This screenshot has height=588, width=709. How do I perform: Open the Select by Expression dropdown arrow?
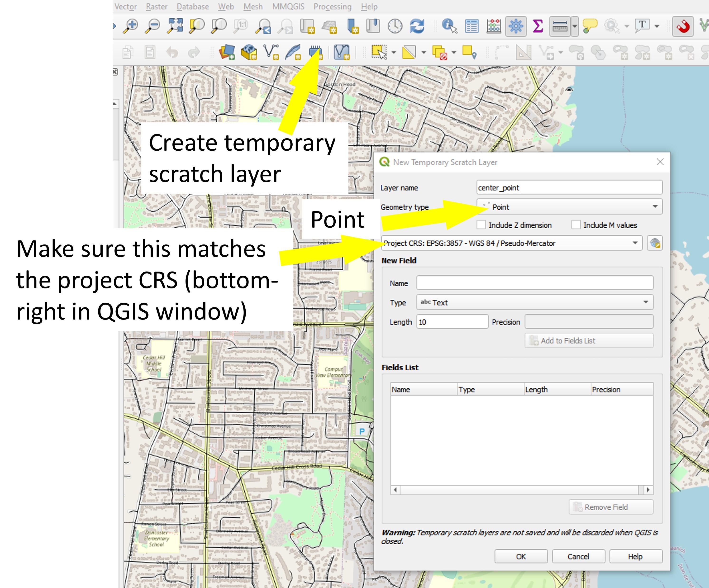(x=424, y=52)
